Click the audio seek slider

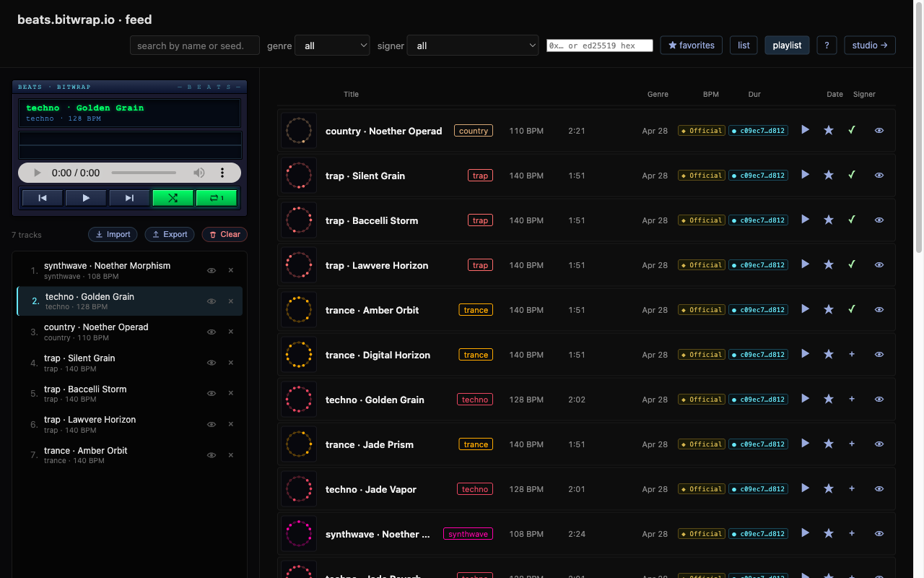click(144, 173)
